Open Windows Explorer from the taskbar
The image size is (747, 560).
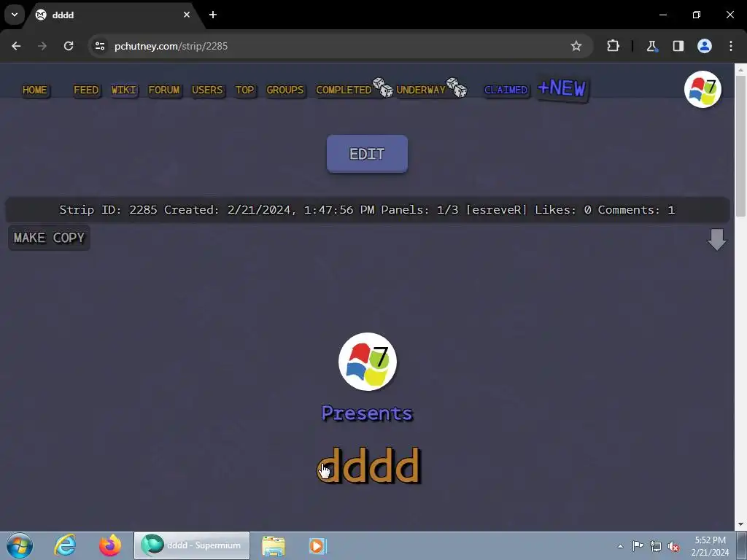274,545
